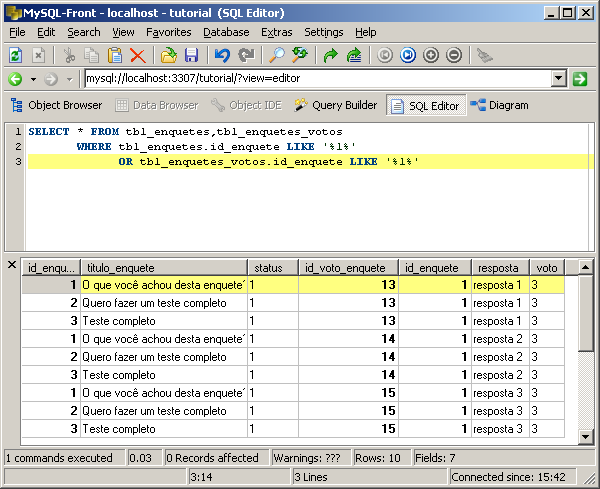Click the '1 commands executed' status text
Viewport: 600px width, 489px height.
[63, 458]
